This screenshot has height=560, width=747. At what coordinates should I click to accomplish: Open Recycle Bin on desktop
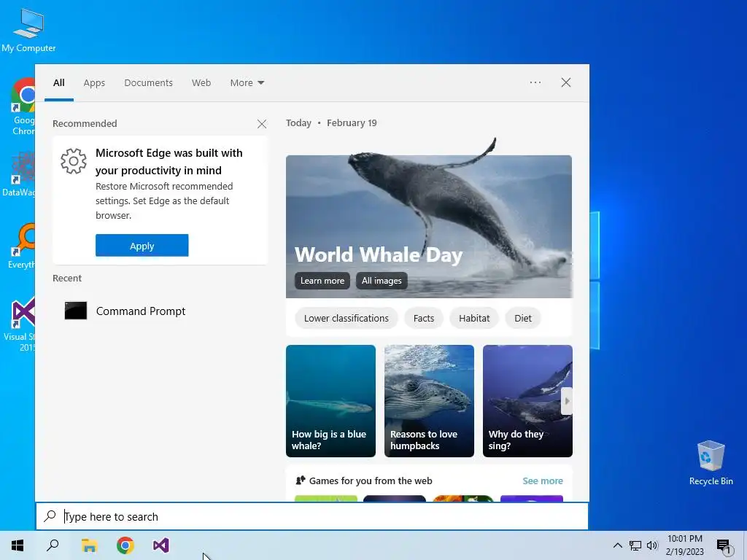click(x=711, y=463)
